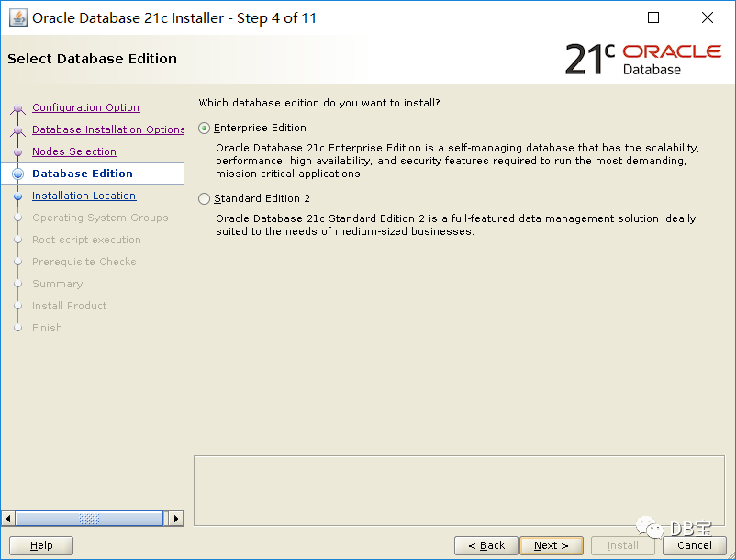736x560 pixels.
Task: Click the left arrow of sidebar scrollbar
Action: 8,519
